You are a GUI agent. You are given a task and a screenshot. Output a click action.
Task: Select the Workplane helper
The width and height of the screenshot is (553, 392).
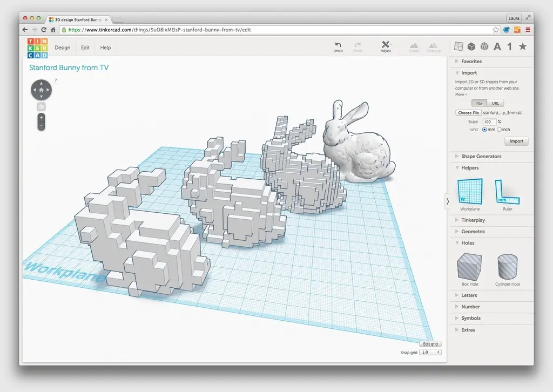[x=469, y=193]
